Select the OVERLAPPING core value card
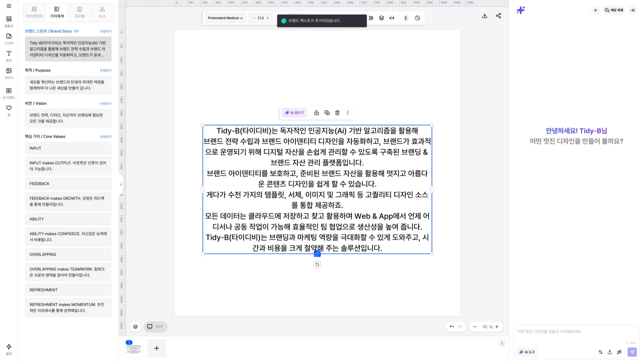Screen dimensions: 644x362 [68, 255]
